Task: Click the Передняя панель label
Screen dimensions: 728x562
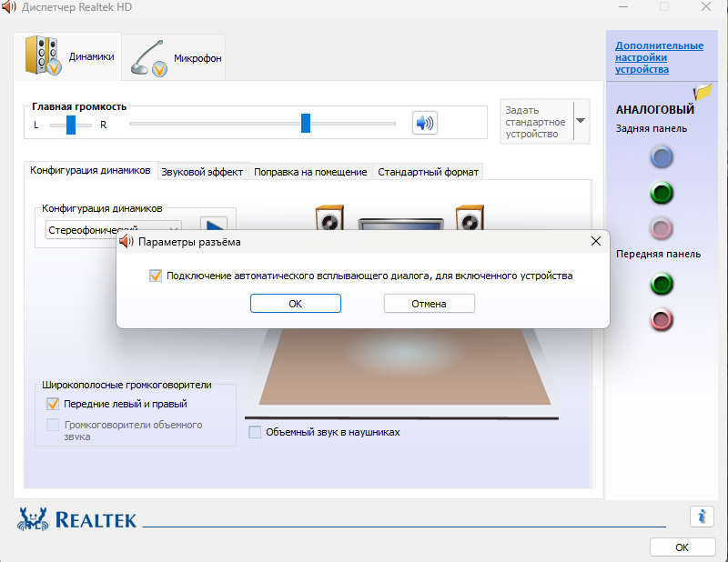Action: 658,254
